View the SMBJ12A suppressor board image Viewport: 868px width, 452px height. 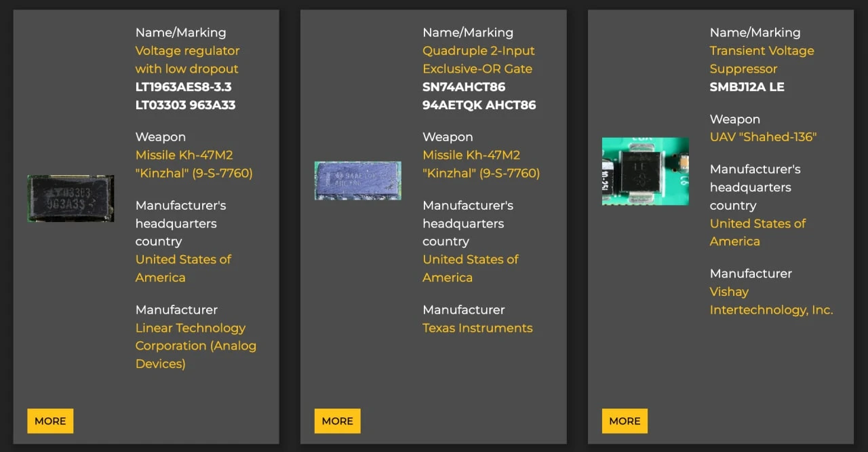pyautogui.click(x=645, y=171)
